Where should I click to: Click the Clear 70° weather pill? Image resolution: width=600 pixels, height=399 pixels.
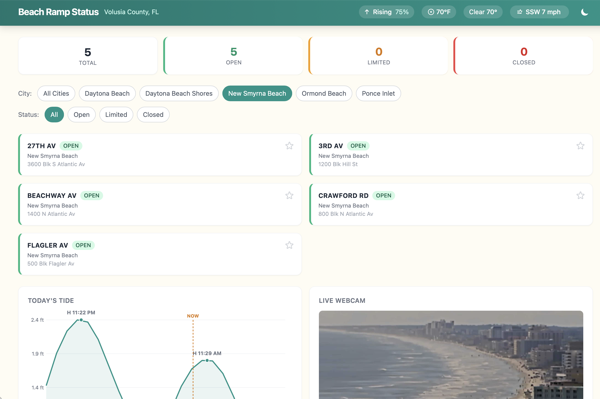483,12
